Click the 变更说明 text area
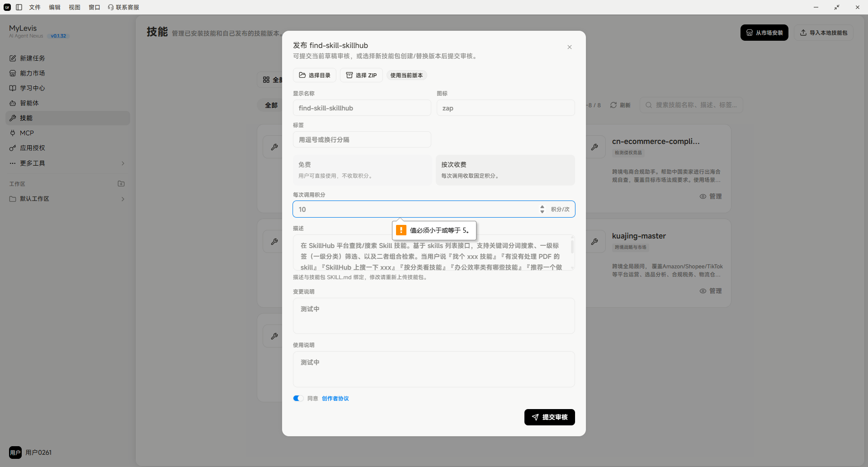This screenshot has width=868, height=467. click(434, 316)
